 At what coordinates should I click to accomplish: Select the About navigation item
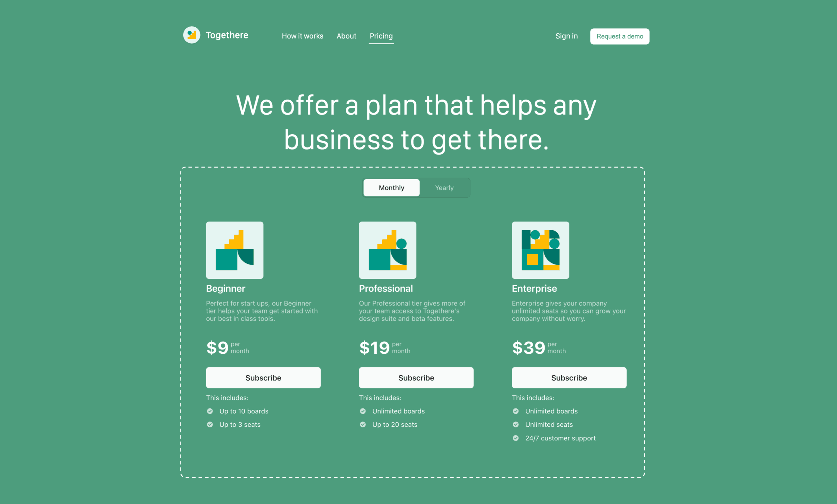coord(347,36)
